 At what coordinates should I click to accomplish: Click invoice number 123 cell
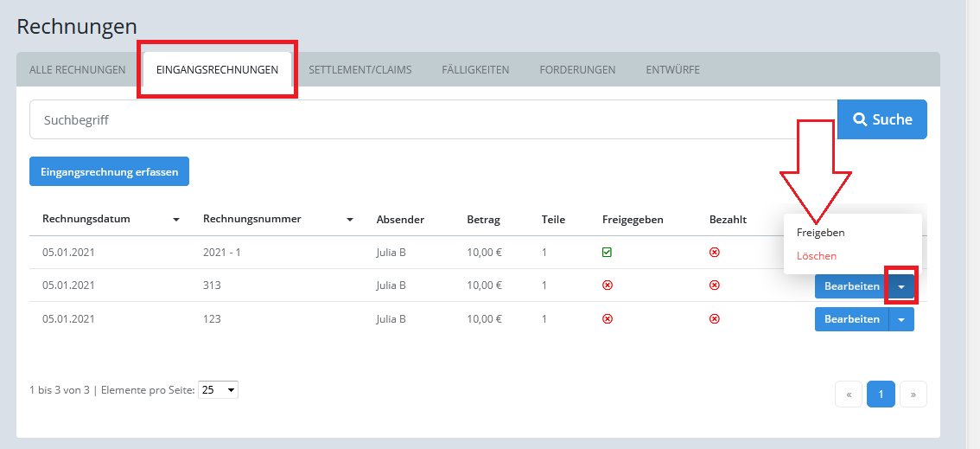[211, 318]
